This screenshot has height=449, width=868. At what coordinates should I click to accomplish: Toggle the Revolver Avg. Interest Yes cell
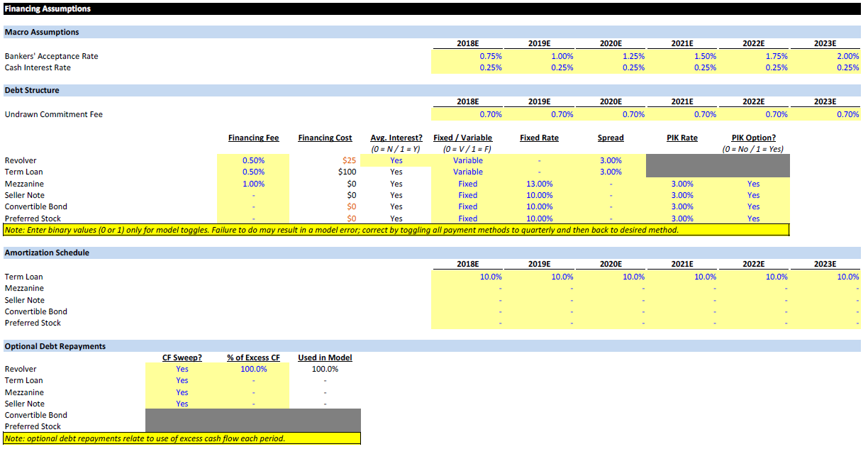click(x=396, y=160)
